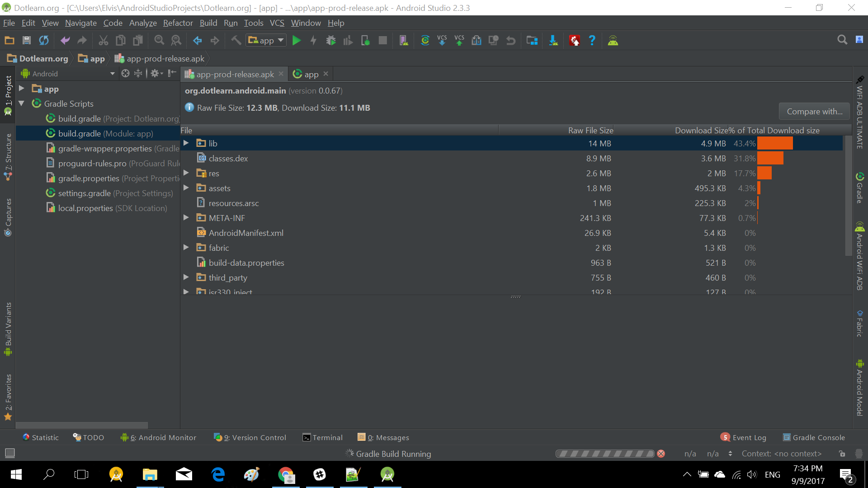Select the classes.dex file row
868x488 pixels.
[511, 158]
